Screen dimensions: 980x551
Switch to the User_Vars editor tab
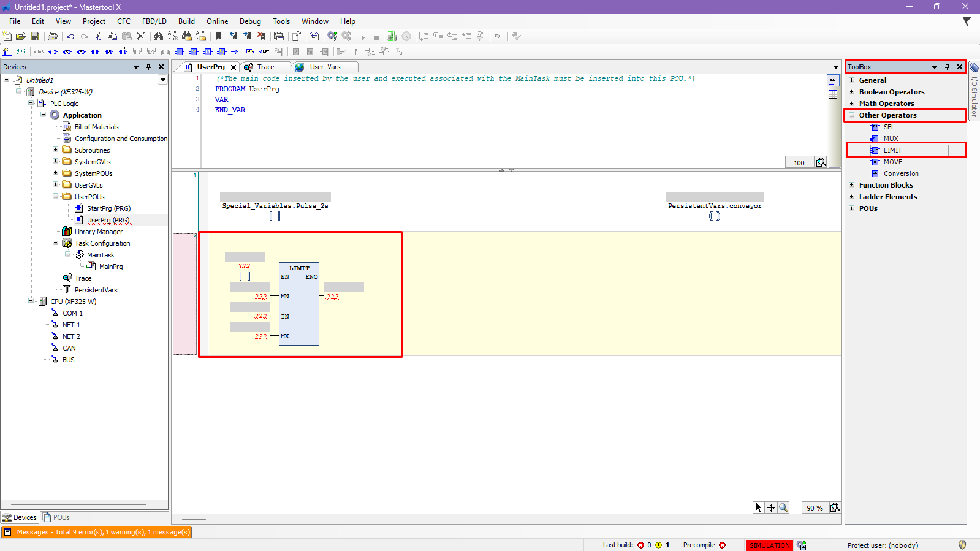(x=325, y=67)
